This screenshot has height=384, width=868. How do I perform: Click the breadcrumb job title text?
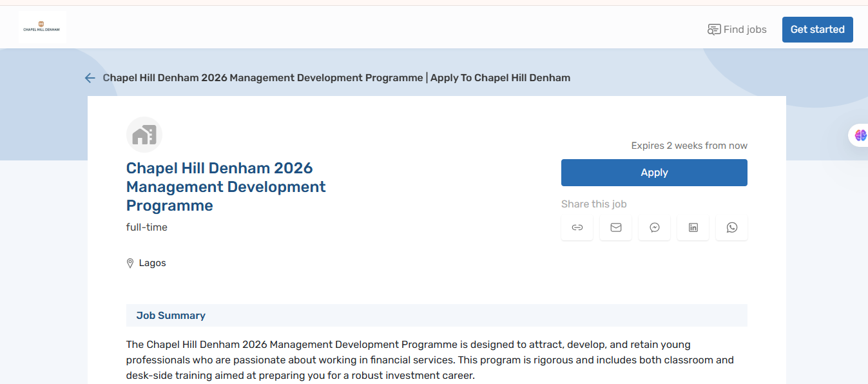[336, 77]
